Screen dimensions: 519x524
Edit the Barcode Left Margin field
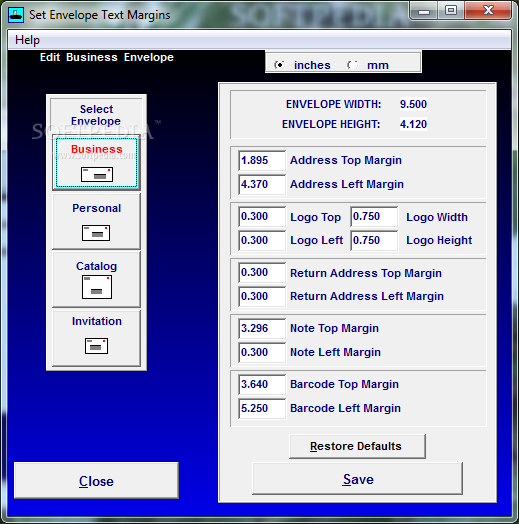pyautogui.click(x=262, y=408)
